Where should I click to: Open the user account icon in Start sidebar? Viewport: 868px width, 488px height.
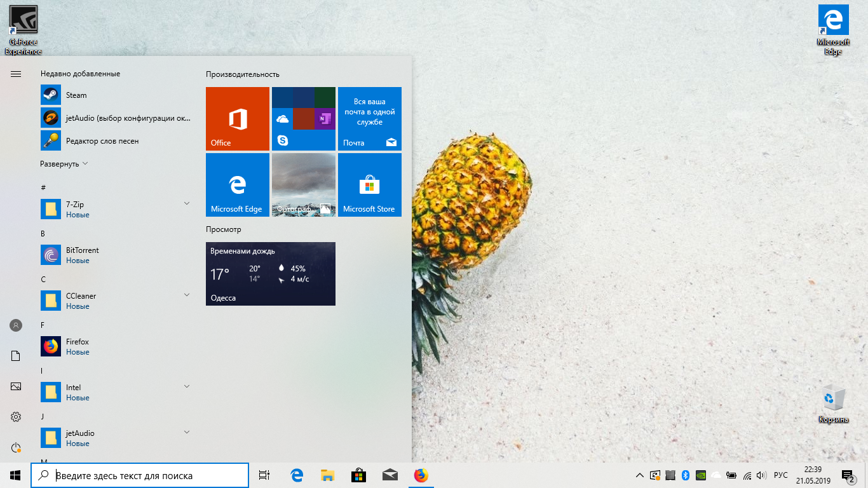click(16, 325)
